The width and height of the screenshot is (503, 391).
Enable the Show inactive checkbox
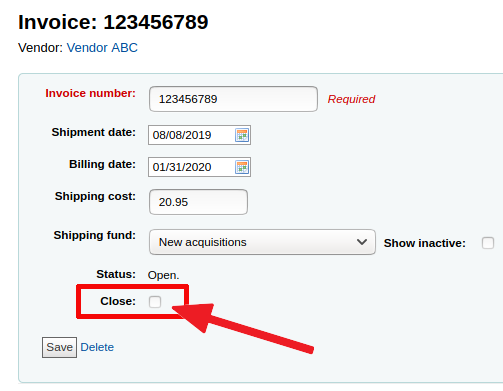tap(488, 243)
